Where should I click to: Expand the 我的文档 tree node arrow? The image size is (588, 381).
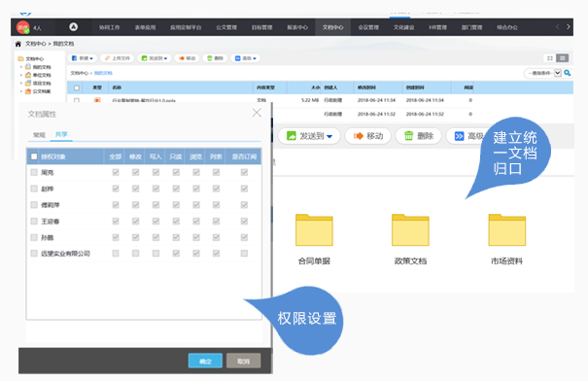click(x=21, y=67)
